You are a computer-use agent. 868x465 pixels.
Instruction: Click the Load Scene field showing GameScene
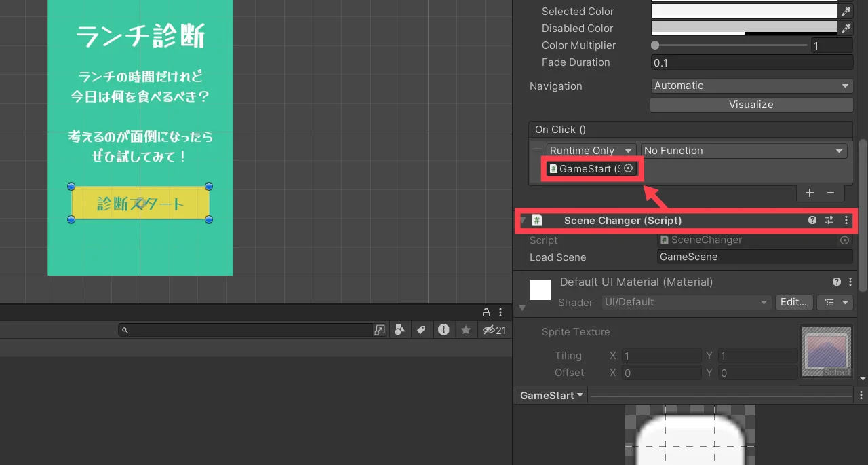755,257
